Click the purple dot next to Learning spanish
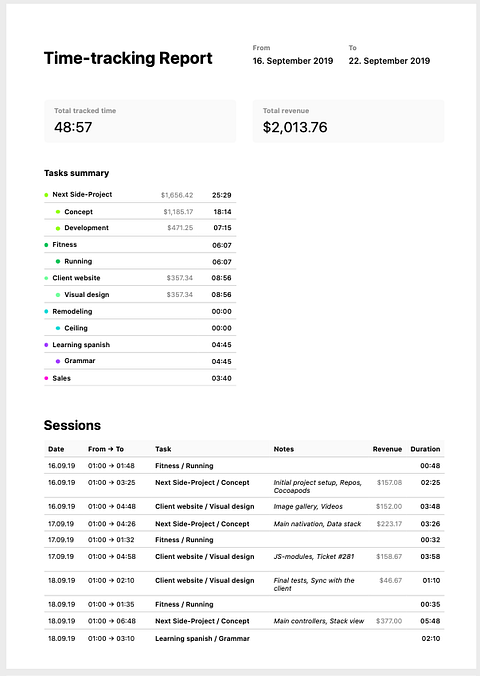This screenshot has width=480, height=676. pyautogui.click(x=46, y=345)
